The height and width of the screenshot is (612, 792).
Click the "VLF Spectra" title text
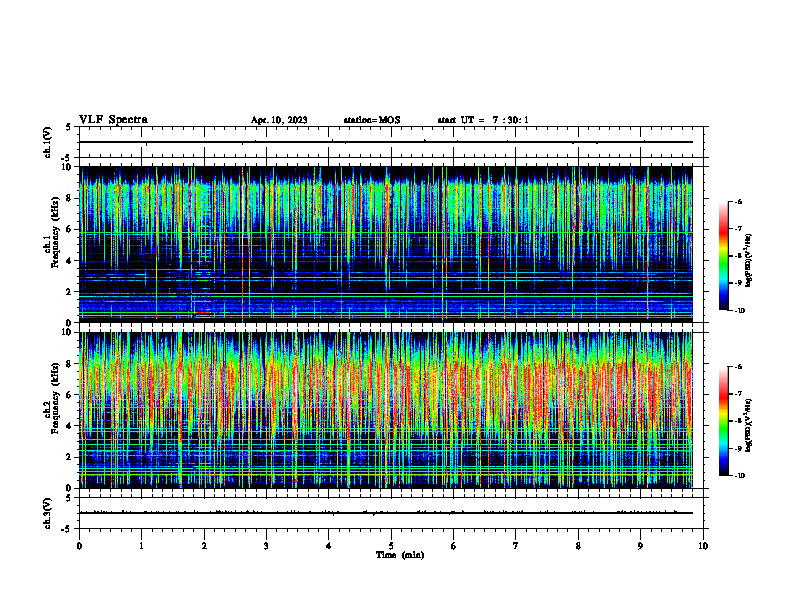point(113,120)
